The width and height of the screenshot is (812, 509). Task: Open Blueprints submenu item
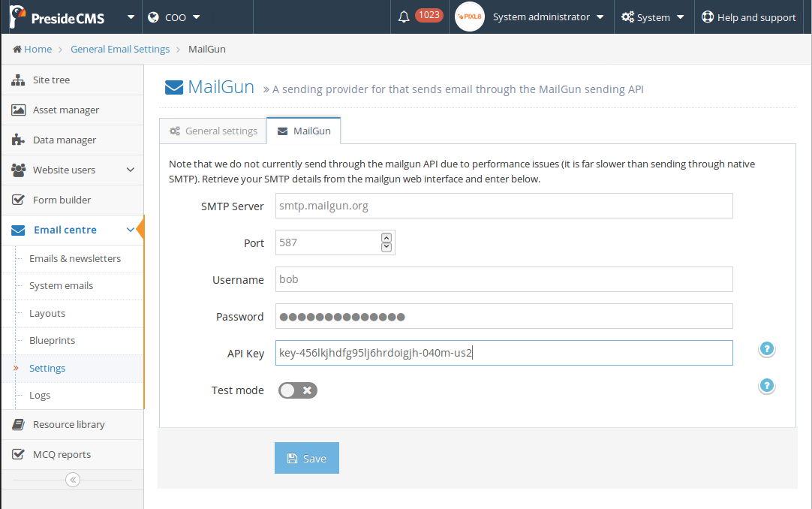[x=52, y=340]
